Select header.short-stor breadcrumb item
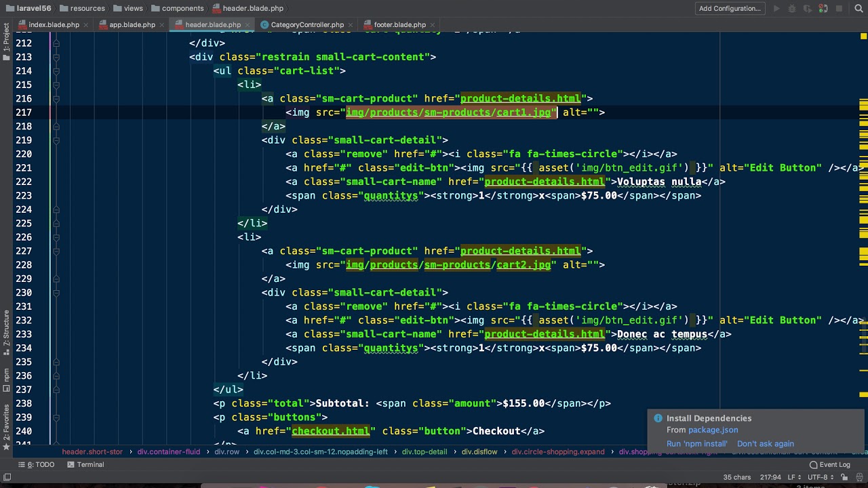Screen dimensions: 868x488 (92, 451)
